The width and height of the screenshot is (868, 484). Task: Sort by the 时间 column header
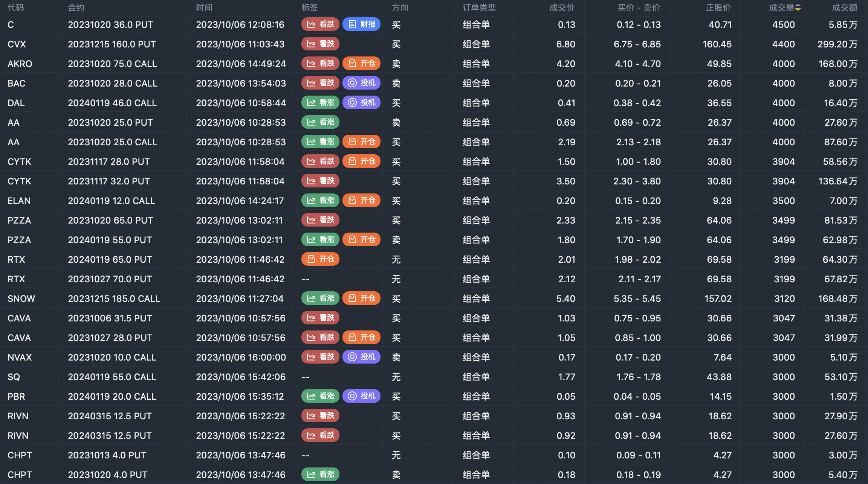coord(204,8)
